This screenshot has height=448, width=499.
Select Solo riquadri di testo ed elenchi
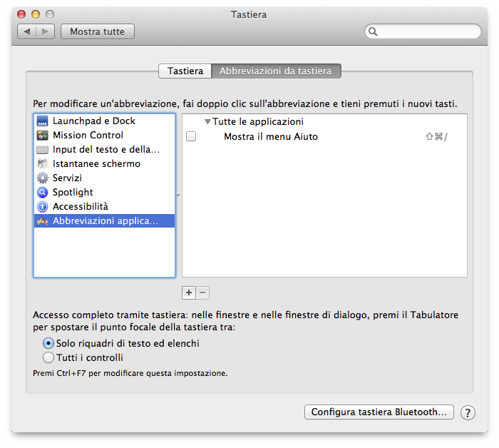pos(48,343)
